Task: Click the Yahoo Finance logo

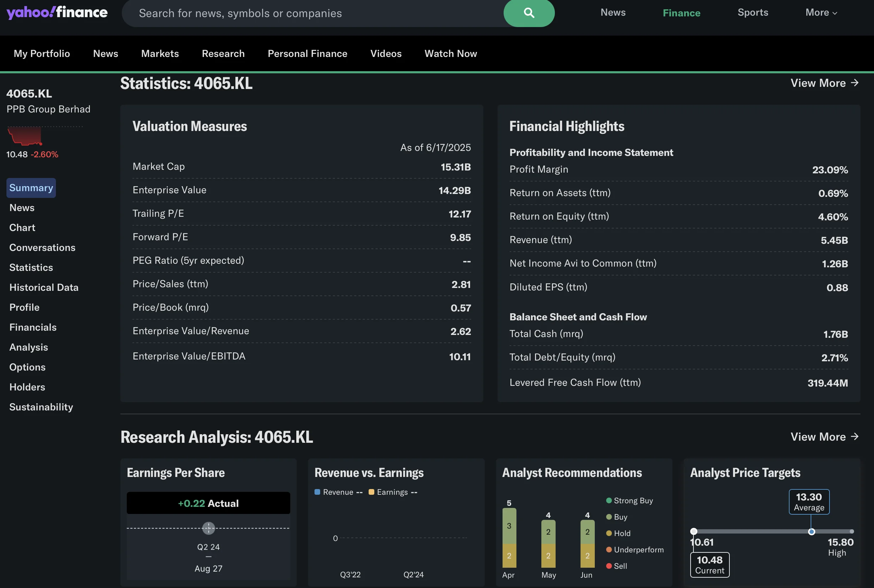Action: point(57,12)
